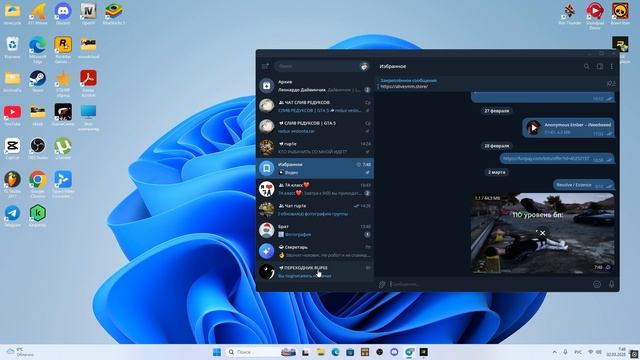Play the Anonymous Ember audio file
This screenshot has width=640, height=360.
point(533,128)
